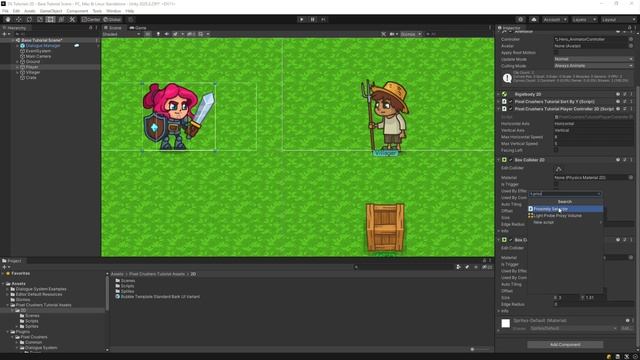640x360 pixels.
Task: Collapse Base Tutorial Scene in Hierarchy
Action: (x=13, y=40)
